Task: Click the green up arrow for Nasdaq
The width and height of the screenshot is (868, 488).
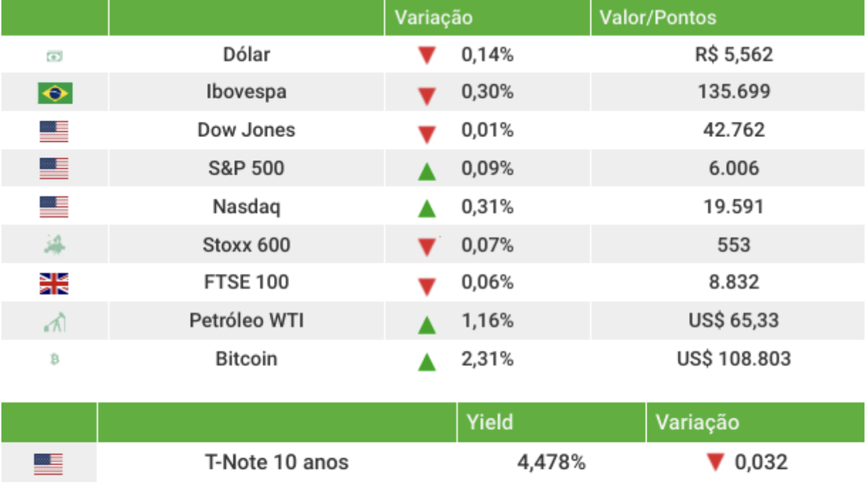Action: [x=427, y=209]
